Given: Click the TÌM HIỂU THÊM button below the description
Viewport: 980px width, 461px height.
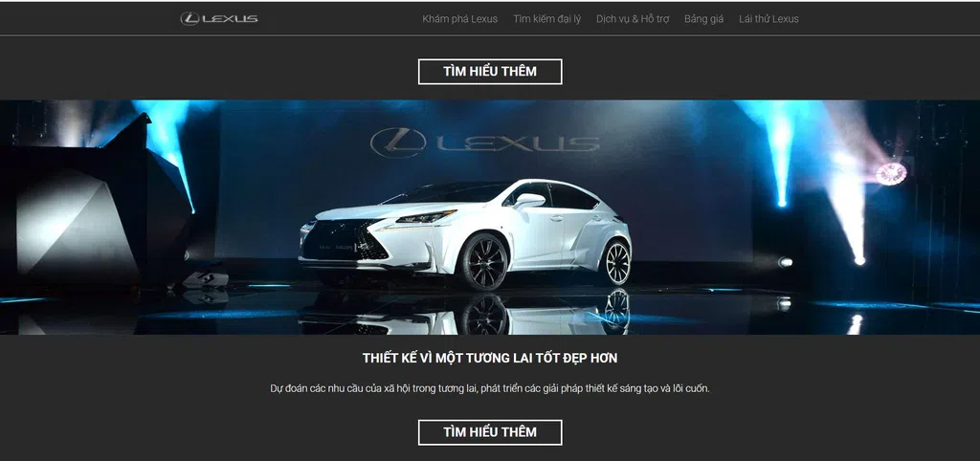Looking at the screenshot, I should (x=490, y=432).
